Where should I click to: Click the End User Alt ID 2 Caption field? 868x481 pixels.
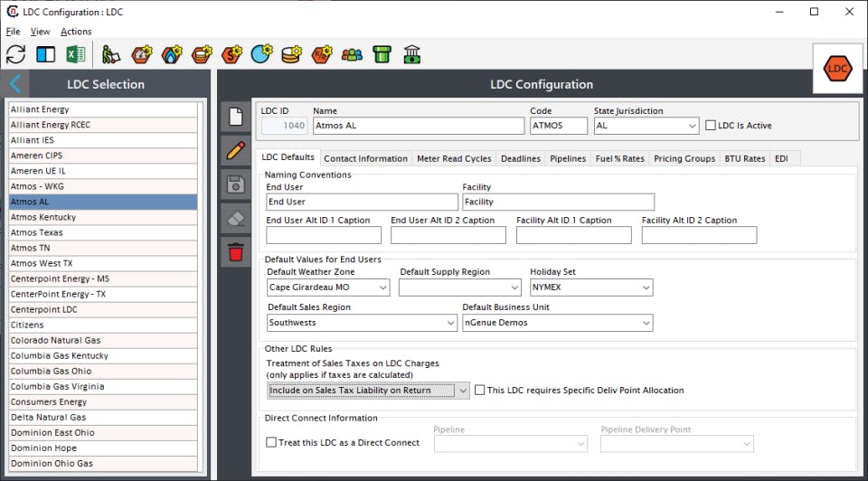pos(448,235)
